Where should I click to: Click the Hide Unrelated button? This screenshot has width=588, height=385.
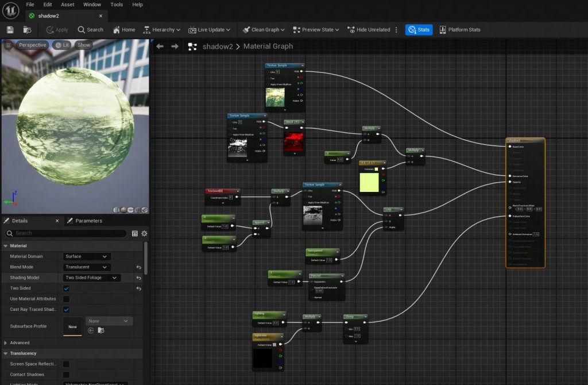click(368, 30)
